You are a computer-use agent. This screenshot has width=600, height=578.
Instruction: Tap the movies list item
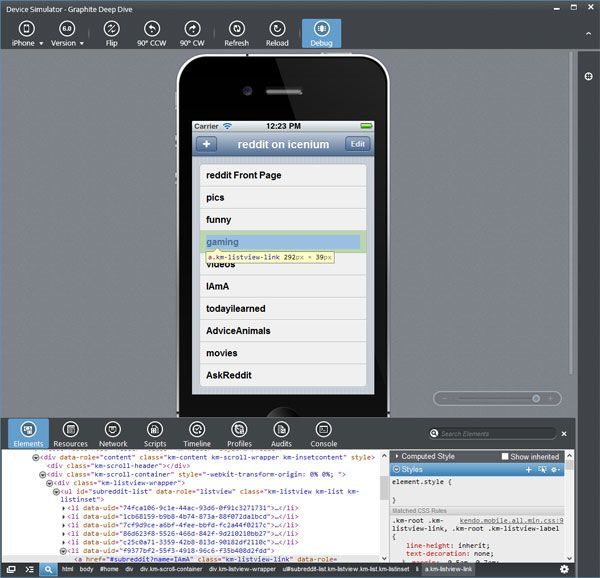pos(283,353)
